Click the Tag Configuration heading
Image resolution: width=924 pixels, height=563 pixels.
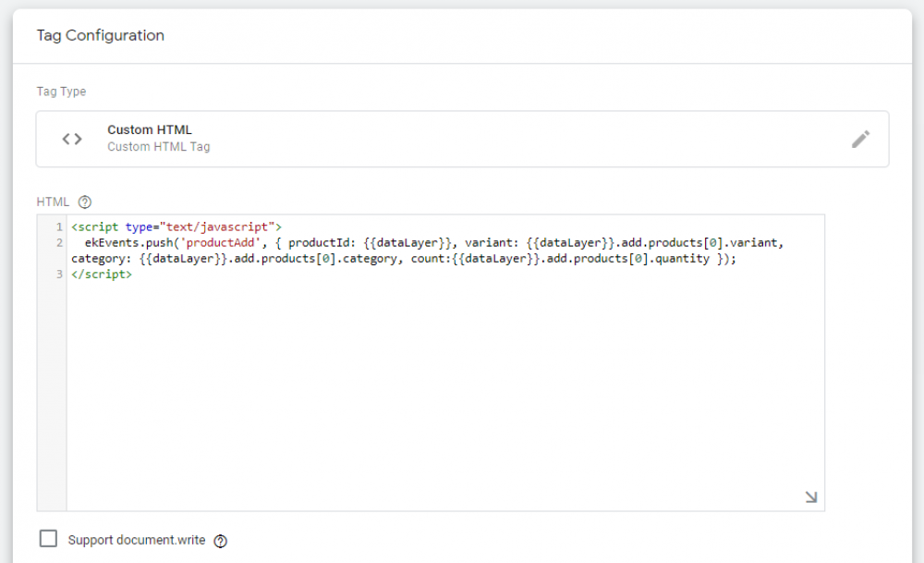point(100,35)
